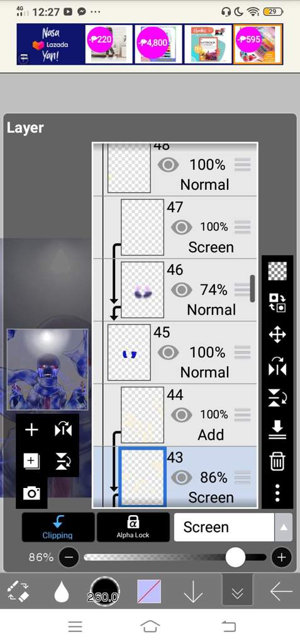Enable Alpha Lock on the layer
Viewport: 300px width, 644px height.
[x=133, y=528]
